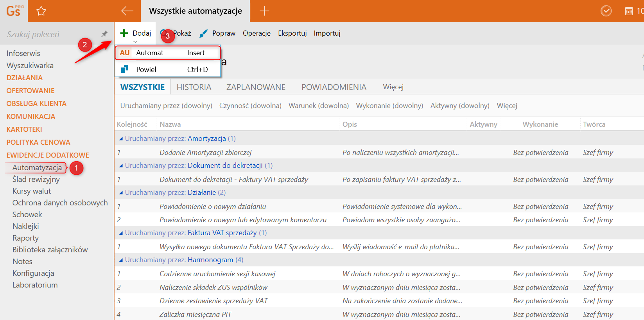Click the checkmark circle icon in header
The width and height of the screenshot is (644, 320).
click(606, 11)
